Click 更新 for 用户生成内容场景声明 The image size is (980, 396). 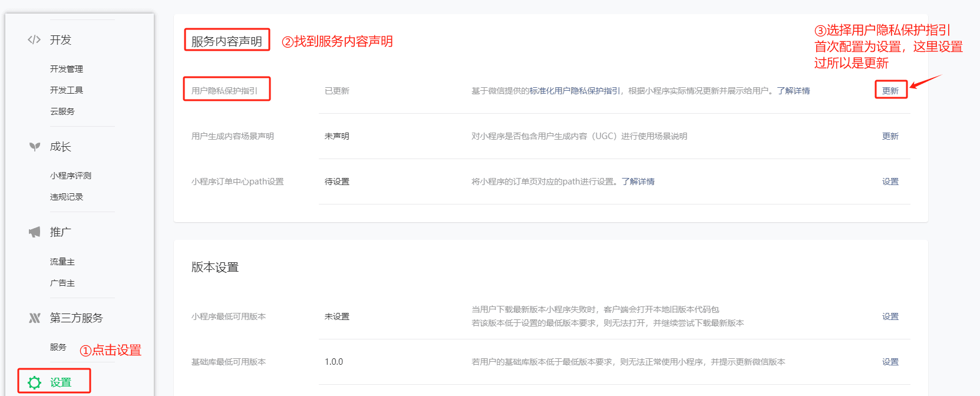coord(890,136)
